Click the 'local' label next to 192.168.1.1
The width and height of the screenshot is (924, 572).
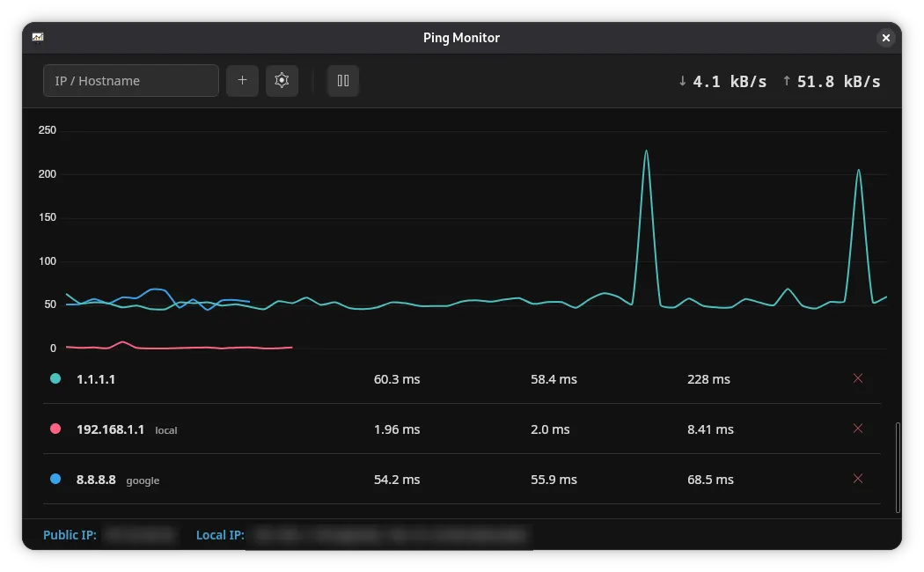click(166, 430)
